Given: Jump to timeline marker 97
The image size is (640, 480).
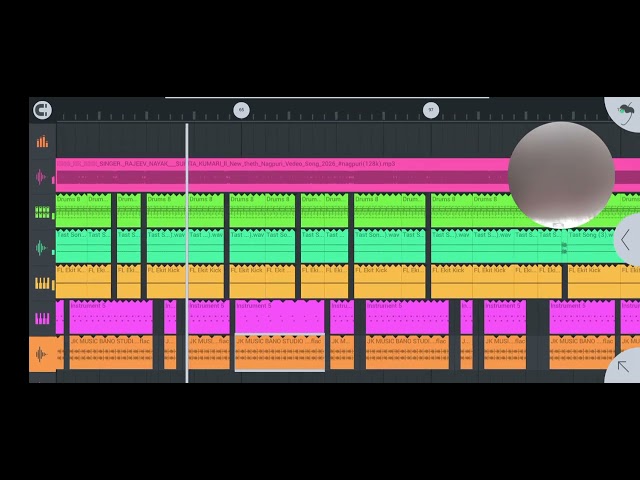Looking at the screenshot, I should (431, 110).
